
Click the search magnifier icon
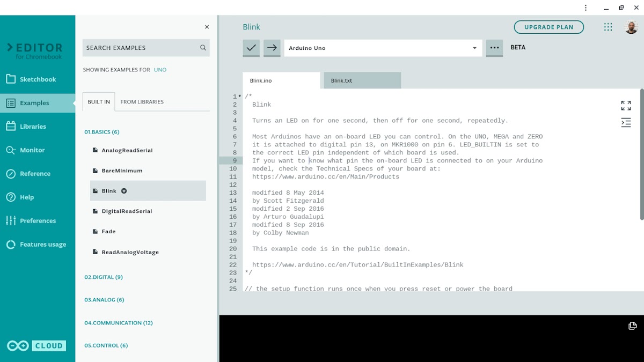tap(203, 48)
